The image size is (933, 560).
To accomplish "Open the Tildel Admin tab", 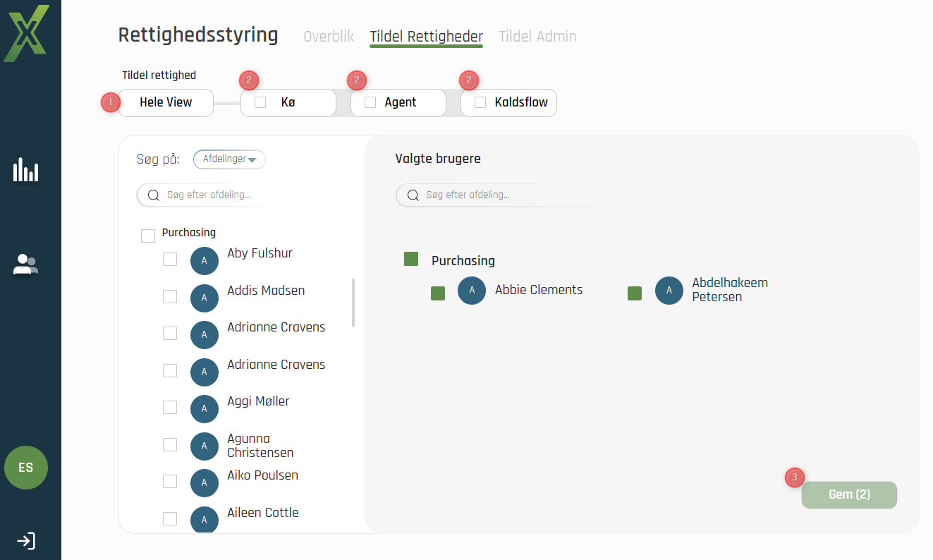I will pos(537,37).
